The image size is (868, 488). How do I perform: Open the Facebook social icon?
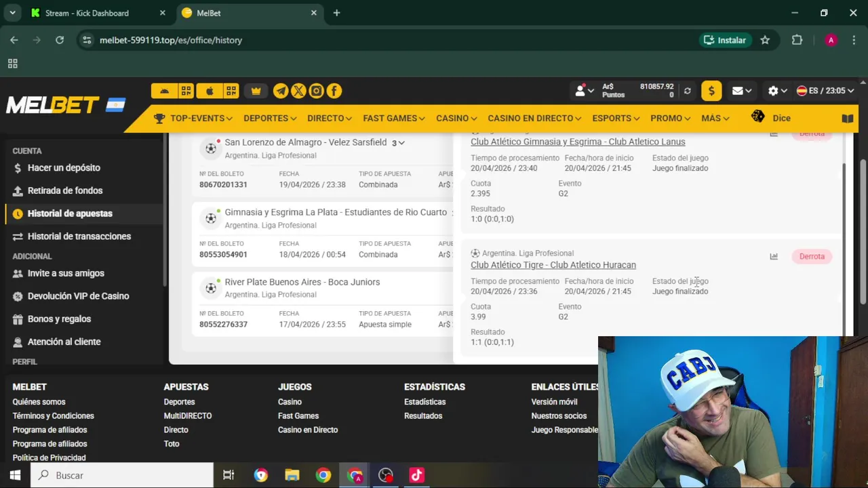pyautogui.click(x=334, y=91)
